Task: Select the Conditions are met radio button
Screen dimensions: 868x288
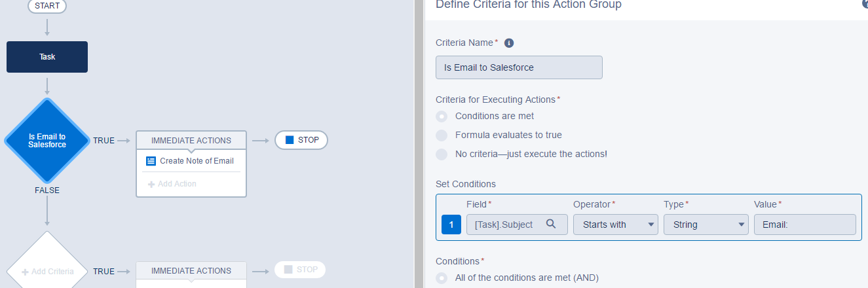Action: click(442, 117)
